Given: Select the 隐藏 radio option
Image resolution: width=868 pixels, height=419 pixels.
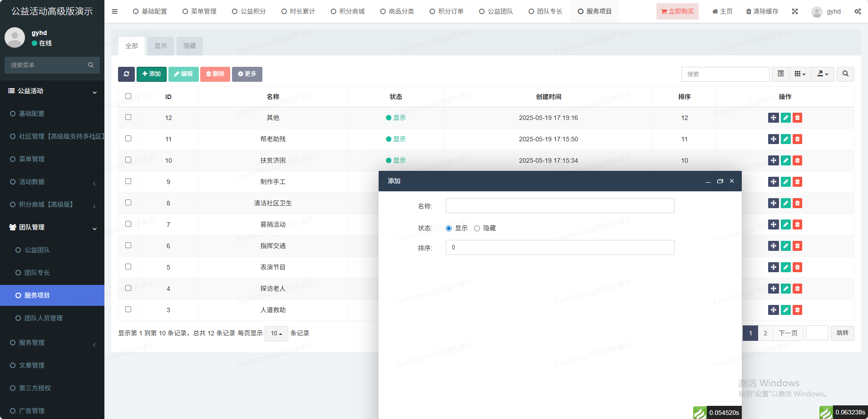Looking at the screenshot, I should [477, 229].
